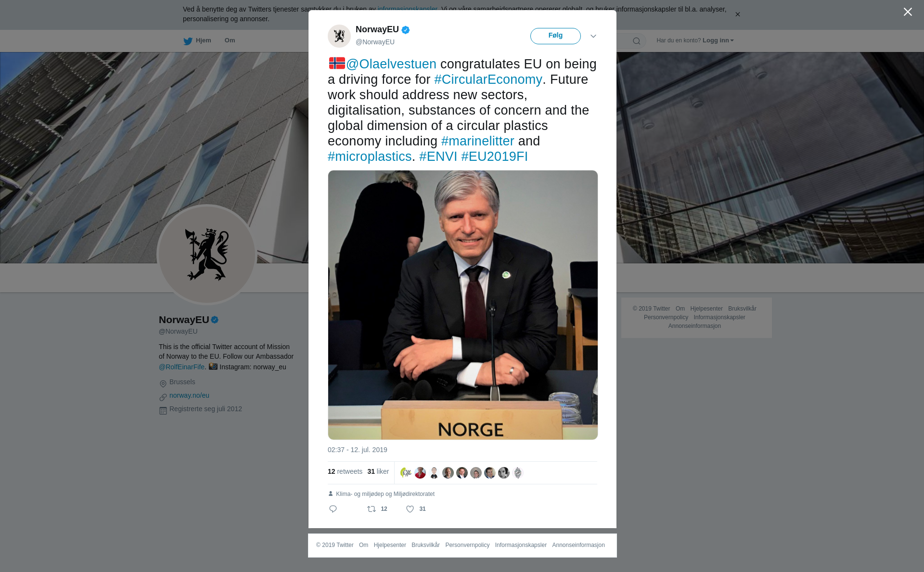Viewport: 924px width, 572px height.
Task: Click the search magnifier icon in header
Action: [x=637, y=41]
